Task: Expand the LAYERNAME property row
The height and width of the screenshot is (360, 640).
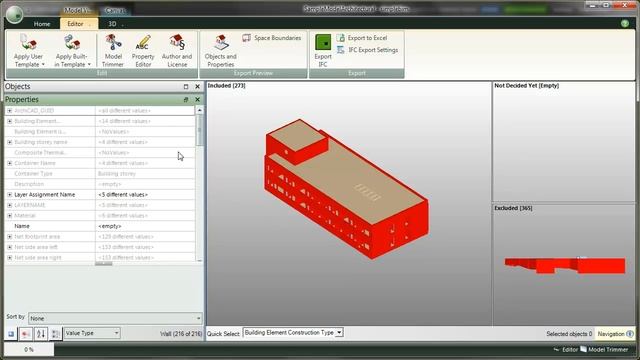Action: [9, 205]
